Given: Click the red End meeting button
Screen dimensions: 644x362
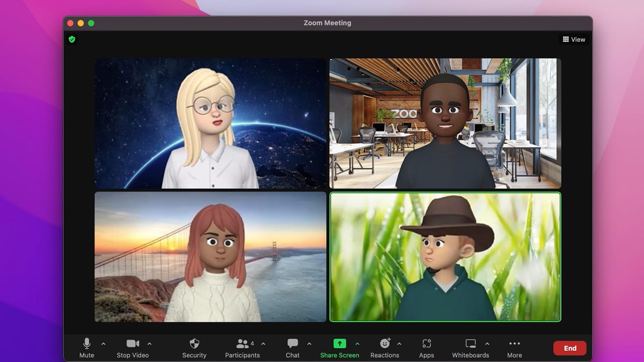Looking at the screenshot, I should (569, 348).
